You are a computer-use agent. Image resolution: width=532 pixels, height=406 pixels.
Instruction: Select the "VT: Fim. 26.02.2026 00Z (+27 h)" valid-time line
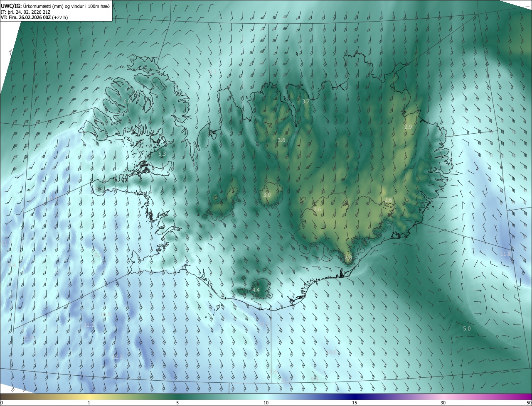[34, 17]
